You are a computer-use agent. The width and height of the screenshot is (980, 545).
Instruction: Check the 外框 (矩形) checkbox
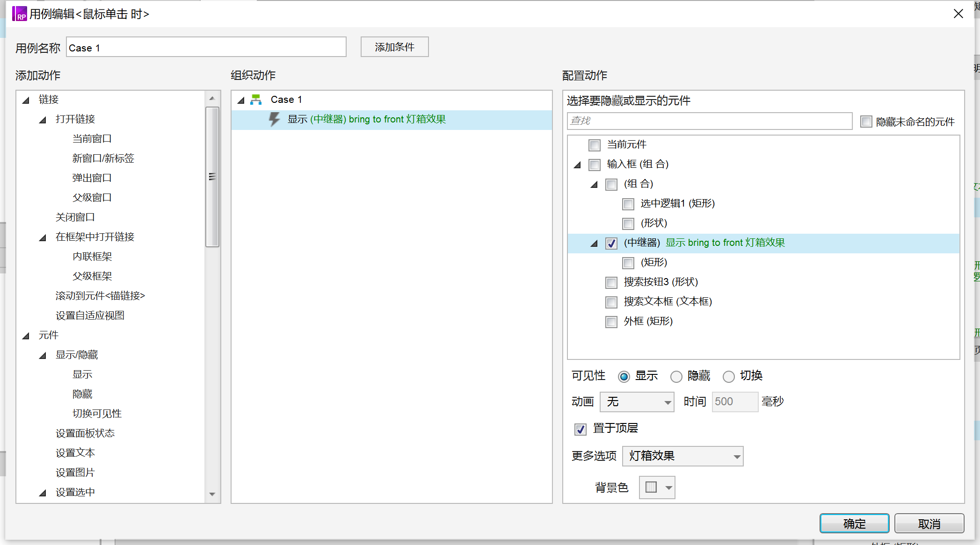pyautogui.click(x=611, y=322)
